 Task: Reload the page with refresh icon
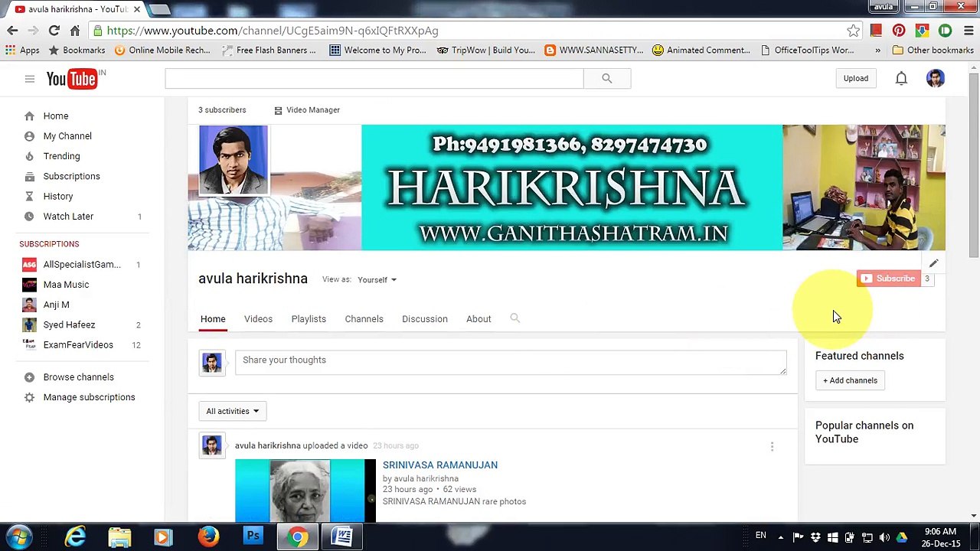pyautogui.click(x=54, y=31)
